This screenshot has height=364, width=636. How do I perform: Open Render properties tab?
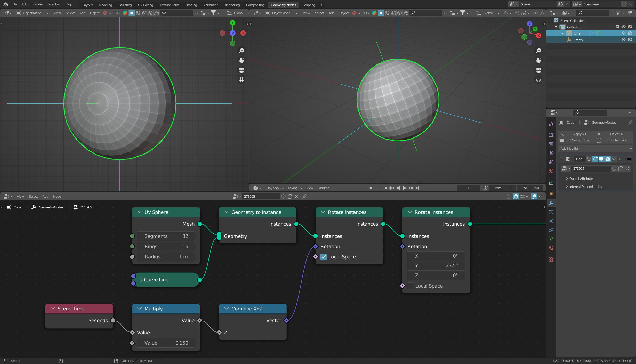click(551, 135)
